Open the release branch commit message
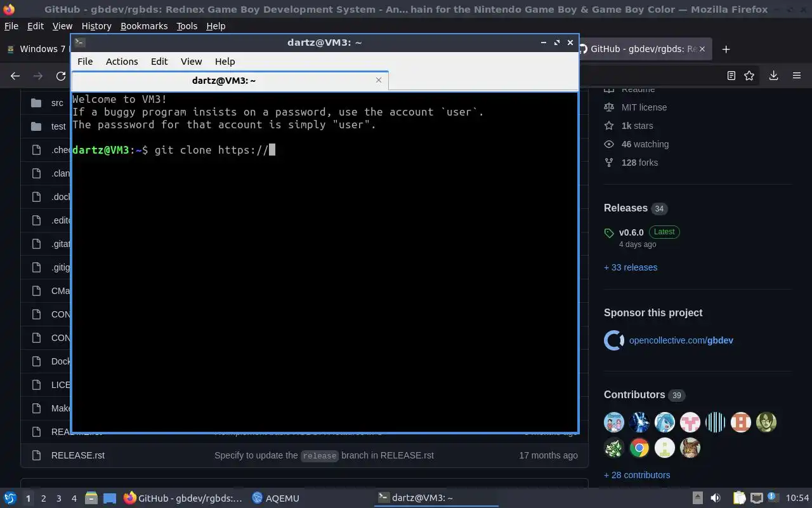 (324, 455)
